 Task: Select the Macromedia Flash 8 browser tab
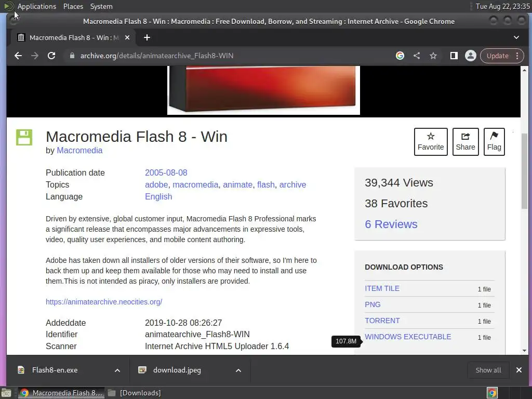pyautogui.click(x=73, y=37)
